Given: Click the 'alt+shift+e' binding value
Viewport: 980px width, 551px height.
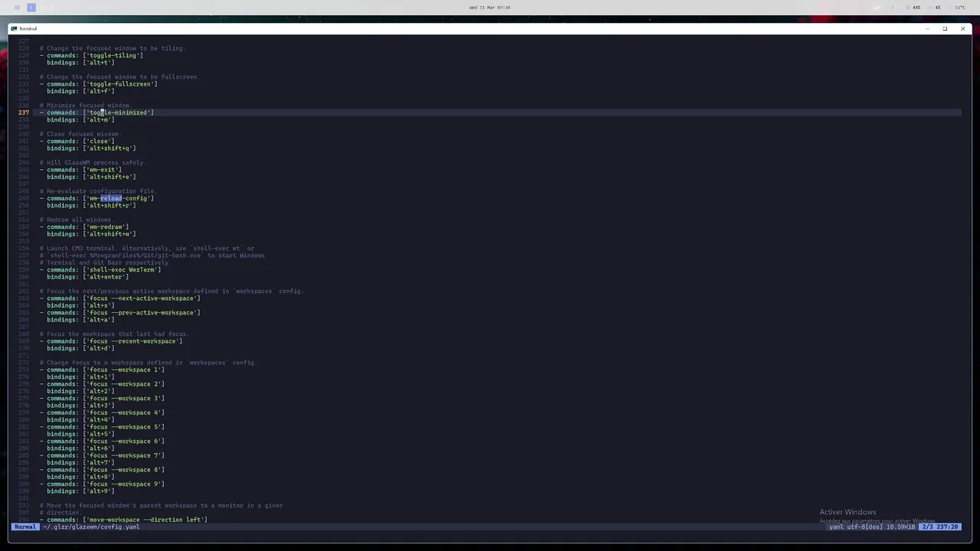Looking at the screenshot, I should [111, 177].
